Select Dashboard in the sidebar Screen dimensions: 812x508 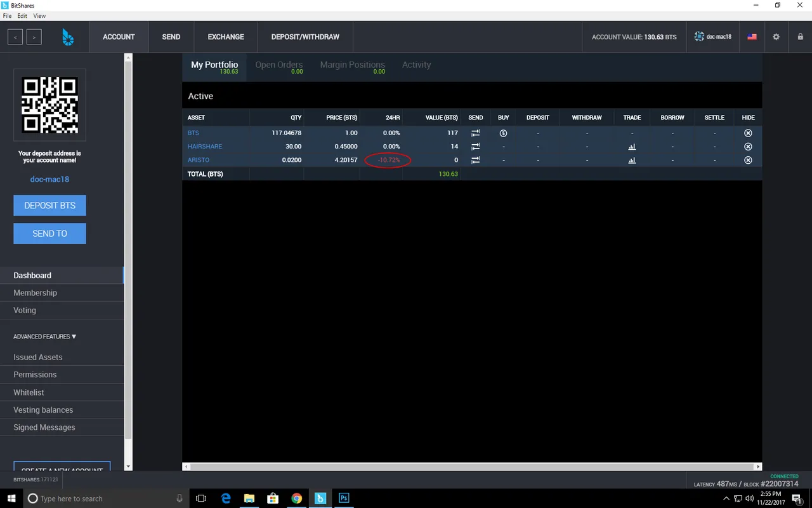62,275
